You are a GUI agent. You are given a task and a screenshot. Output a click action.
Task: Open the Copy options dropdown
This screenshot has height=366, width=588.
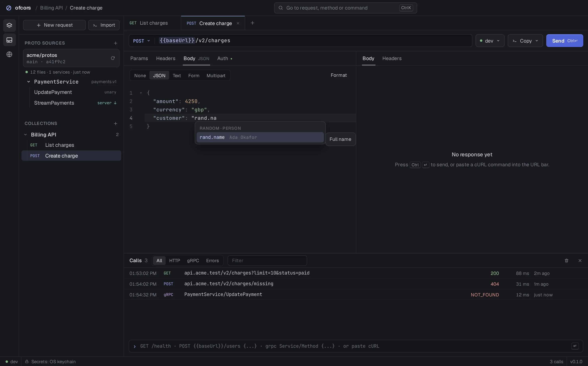click(525, 41)
